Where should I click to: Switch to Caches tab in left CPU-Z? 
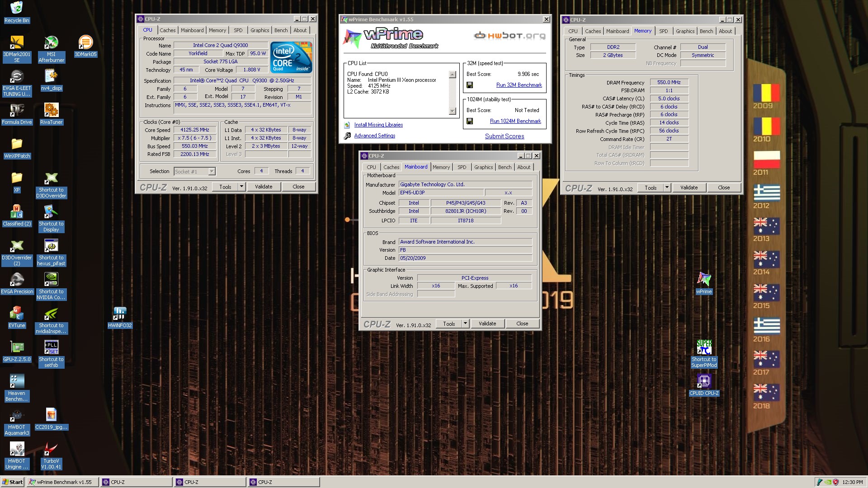167,30
